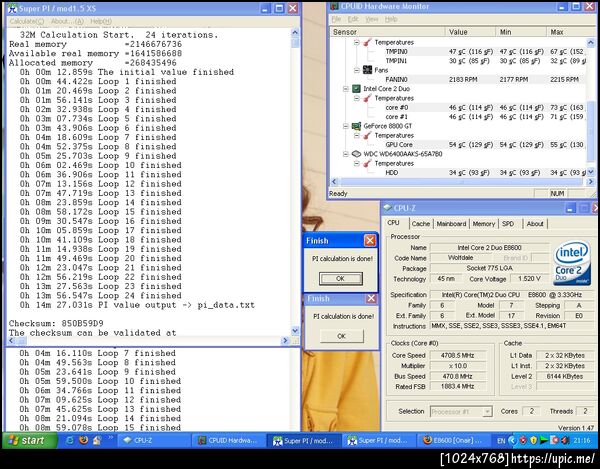600x469 pixels.
Task: Click the Value column header
Action: (470, 32)
